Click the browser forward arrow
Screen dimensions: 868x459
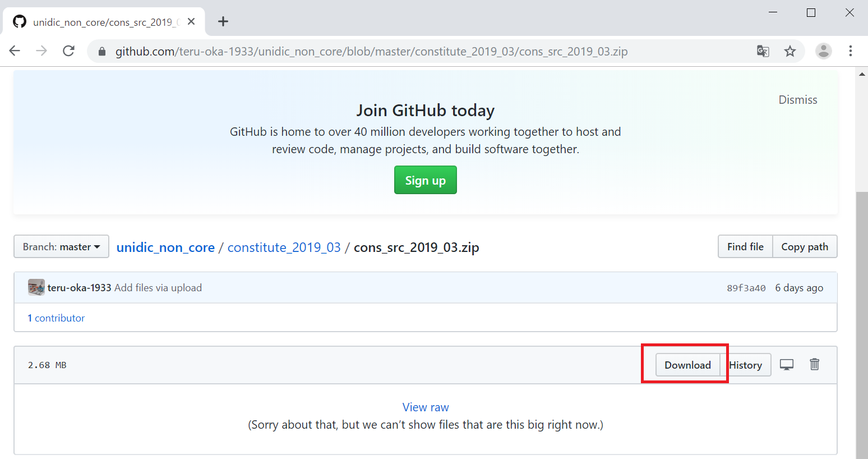coord(41,51)
